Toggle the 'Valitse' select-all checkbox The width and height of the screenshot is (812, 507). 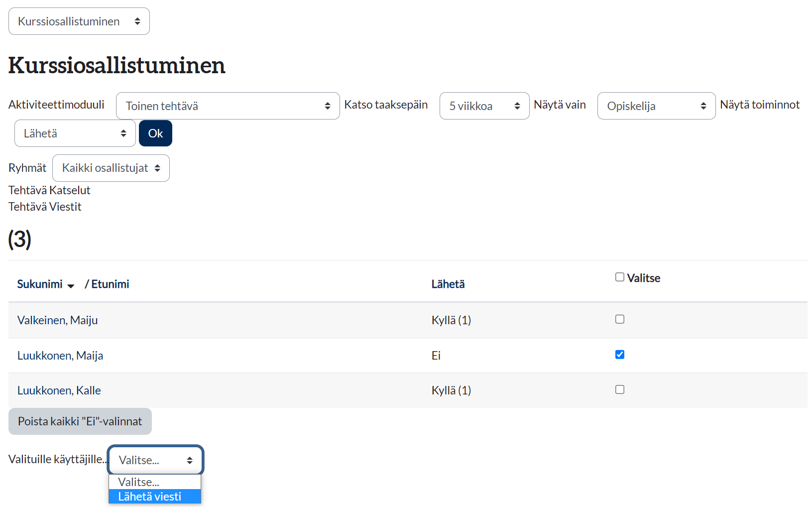pyautogui.click(x=619, y=277)
